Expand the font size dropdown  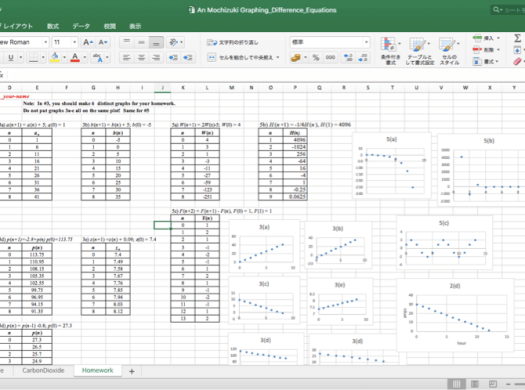[74, 42]
